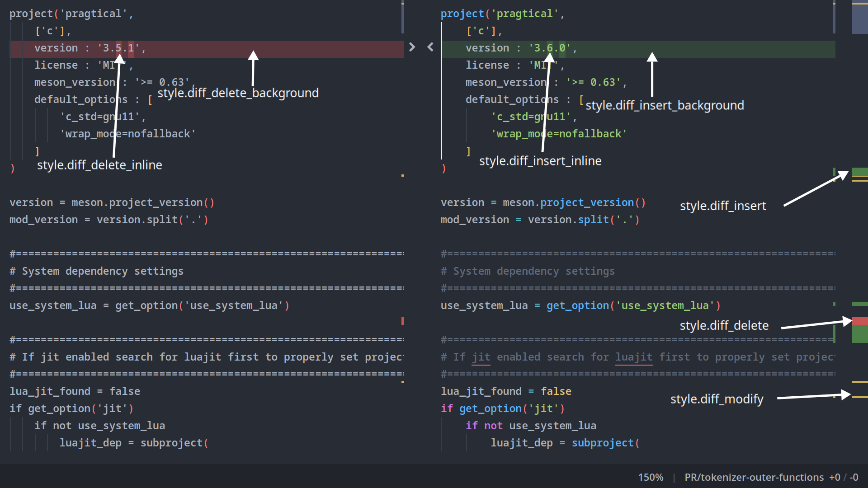Click lua_jit_found = false in the right pane
Image resolution: width=868 pixels, height=488 pixels.
[x=506, y=392]
